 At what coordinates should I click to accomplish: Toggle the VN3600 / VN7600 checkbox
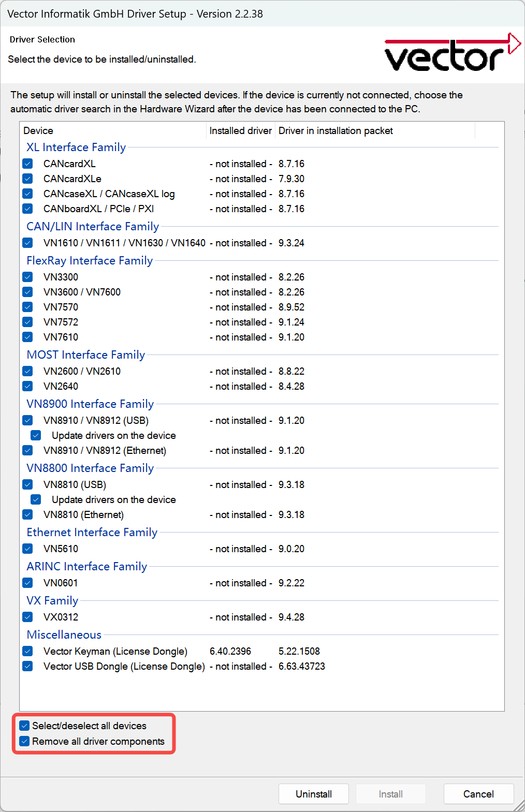click(28, 292)
